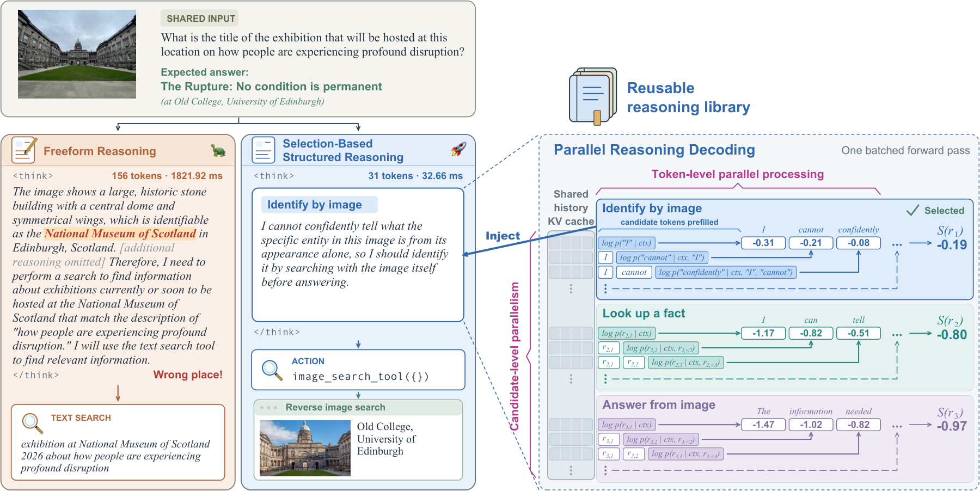Click the "Look up a fact" candidate heading
This screenshot has height=491, width=980.
(644, 313)
